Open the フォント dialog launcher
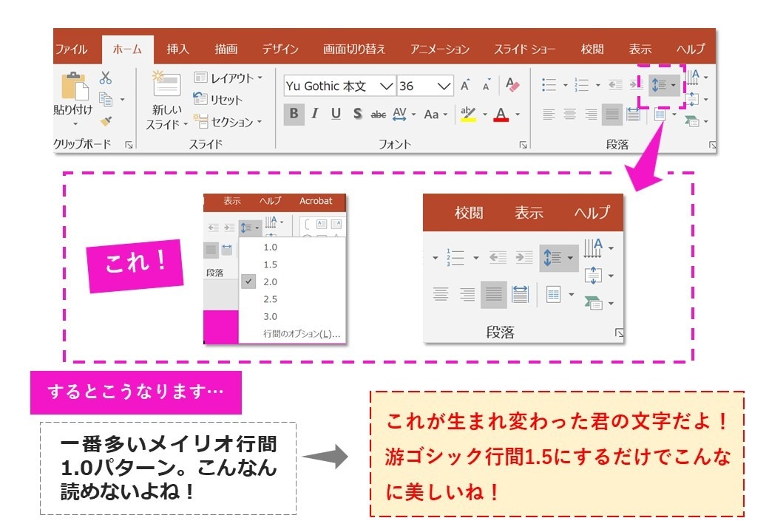Viewport: 769px width, 532px height. (524, 145)
